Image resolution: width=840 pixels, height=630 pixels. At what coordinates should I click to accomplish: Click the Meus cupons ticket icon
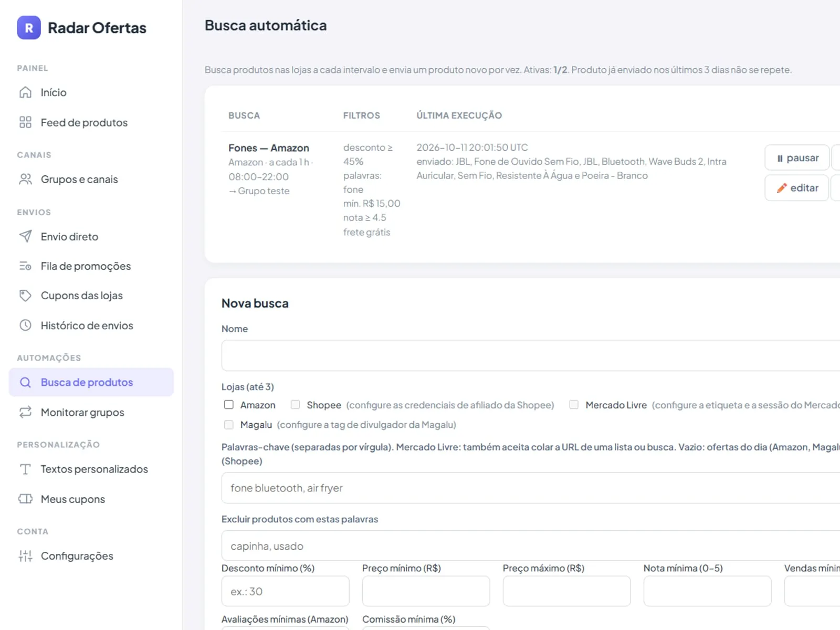click(25, 499)
